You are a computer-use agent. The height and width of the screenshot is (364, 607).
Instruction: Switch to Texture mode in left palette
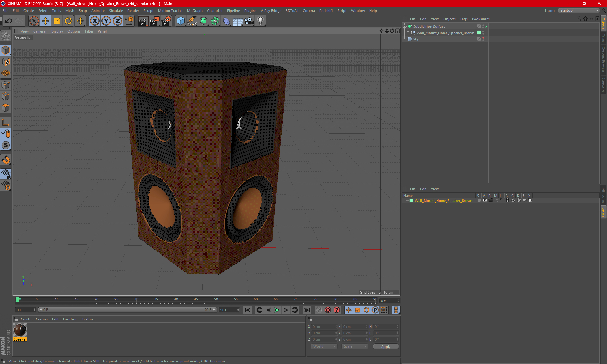[x=6, y=62]
